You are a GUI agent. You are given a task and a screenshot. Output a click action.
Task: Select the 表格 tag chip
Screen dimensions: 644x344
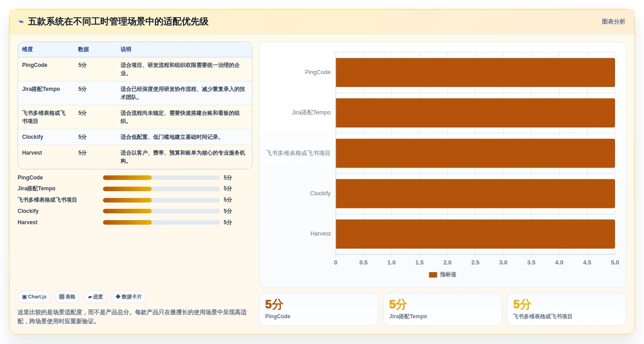click(67, 297)
